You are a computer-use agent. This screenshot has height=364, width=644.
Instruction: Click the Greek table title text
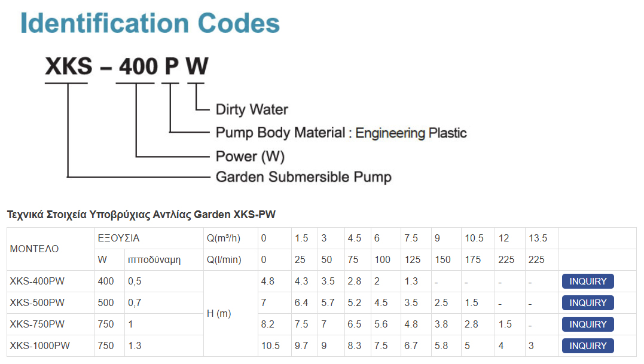click(141, 215)
